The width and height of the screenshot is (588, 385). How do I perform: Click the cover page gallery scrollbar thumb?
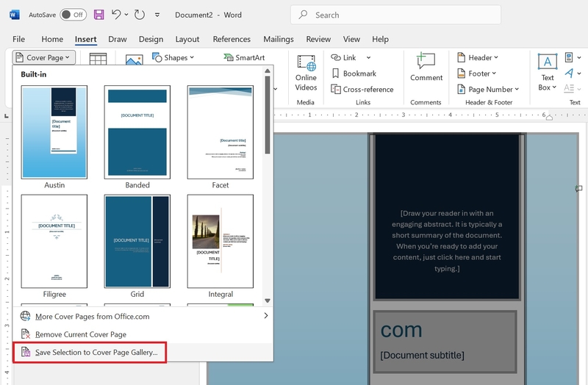(x=268, y=115)
